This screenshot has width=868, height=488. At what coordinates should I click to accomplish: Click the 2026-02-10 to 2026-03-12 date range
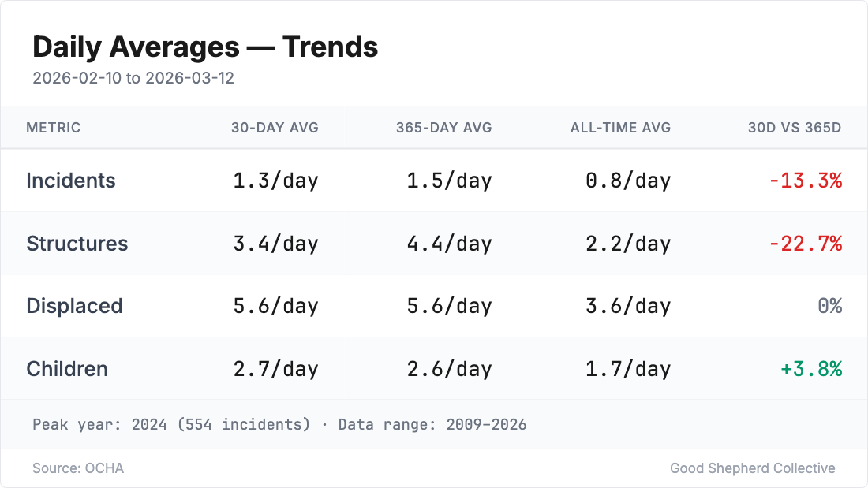click(133, 79)
